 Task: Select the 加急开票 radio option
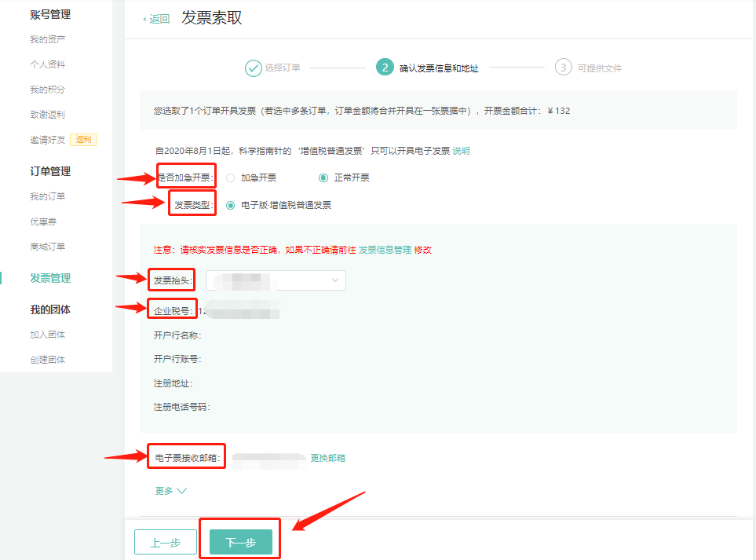pos(228,177)
